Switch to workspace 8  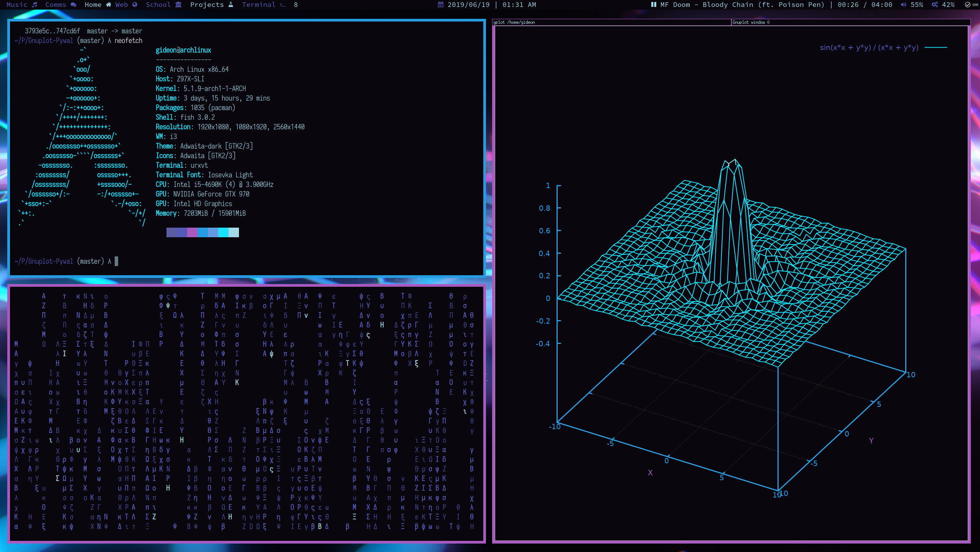click(296, 5)
